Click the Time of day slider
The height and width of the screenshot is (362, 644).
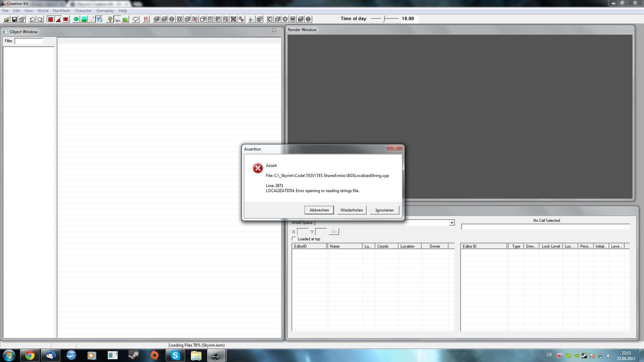click(384, 18)
